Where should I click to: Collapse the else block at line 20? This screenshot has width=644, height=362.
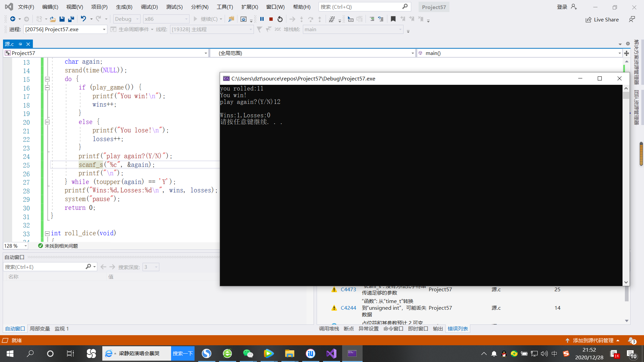click(x=47, y=122)
